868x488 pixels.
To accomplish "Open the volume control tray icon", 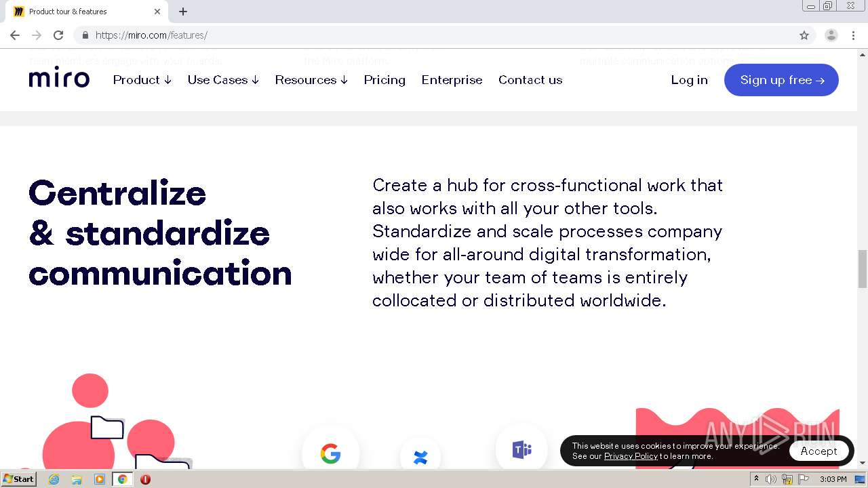I will pos(771,479).
